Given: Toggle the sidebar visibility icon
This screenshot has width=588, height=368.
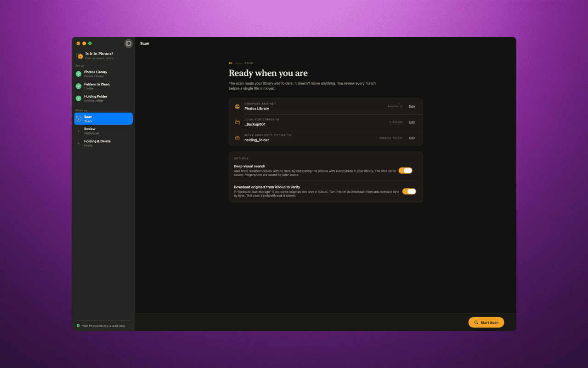Looking at the screenshot, I should pyautogui.click(x=129, y=43).
